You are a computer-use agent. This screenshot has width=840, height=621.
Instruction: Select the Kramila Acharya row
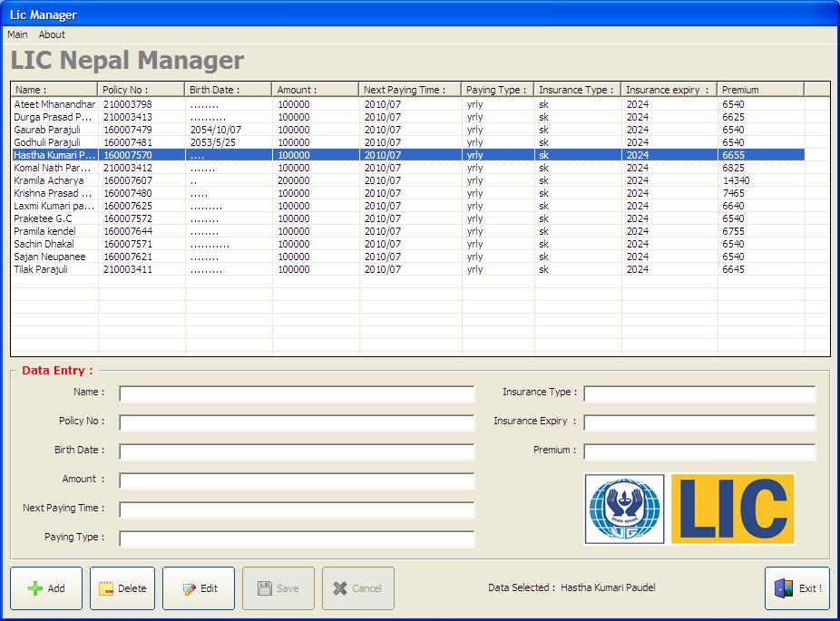point(408,180)
